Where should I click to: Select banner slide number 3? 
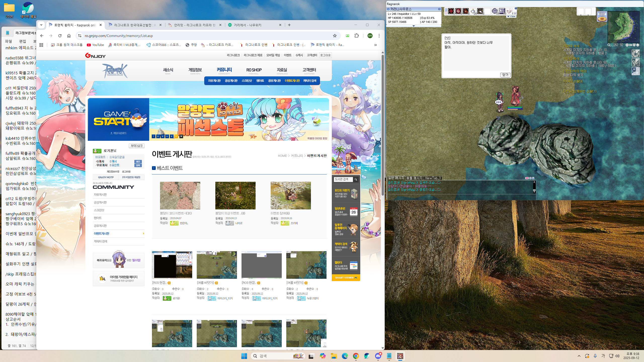163,137
